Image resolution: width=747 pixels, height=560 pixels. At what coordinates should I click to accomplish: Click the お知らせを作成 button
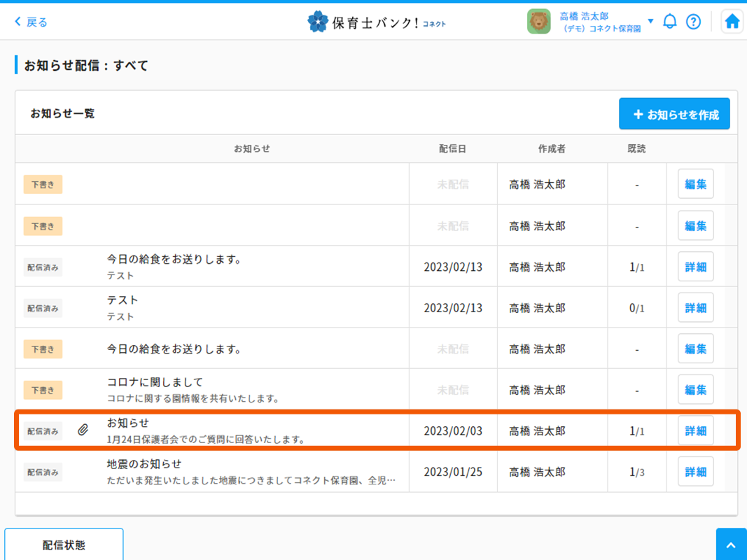pyautogui.click(x=673, y=114)
